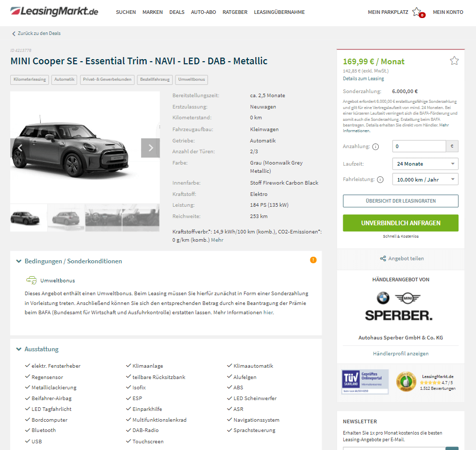Click the Bestellfahrzeug tag
Image resolution: width=476 pixels, height=450 pixels.
(x=155, y=80)
